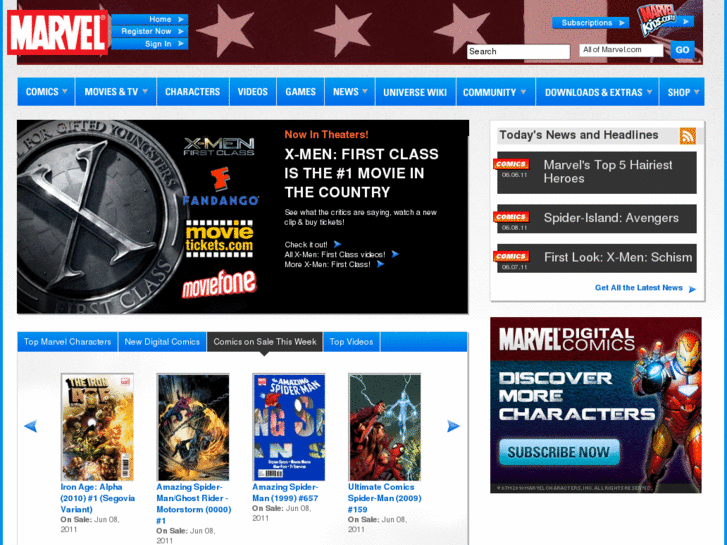Click arrow beside Get All the Latest News

[x=692, y=289]
